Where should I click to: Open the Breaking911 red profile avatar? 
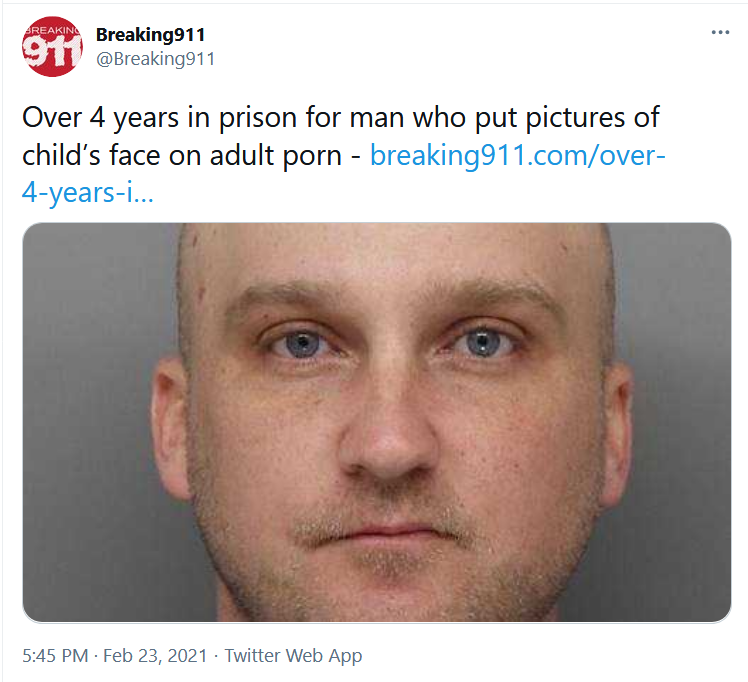pos(52,46)
